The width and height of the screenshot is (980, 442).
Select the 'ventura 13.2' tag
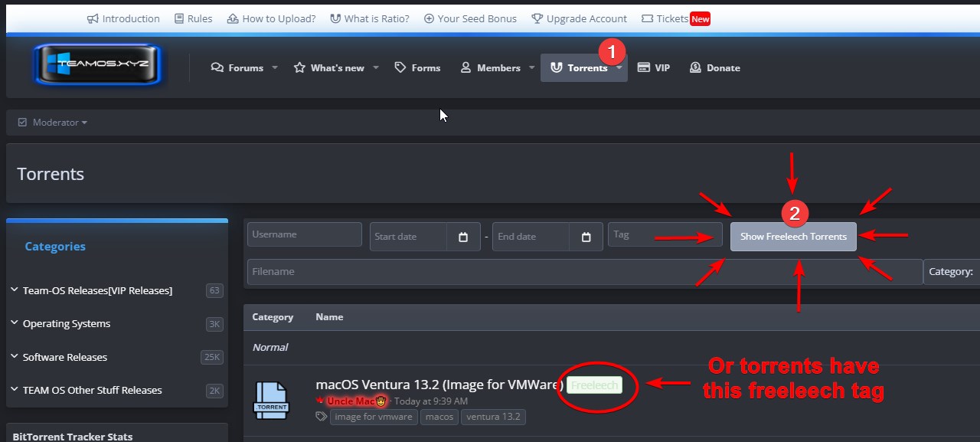pyautogui.click(x=493, y=417)
